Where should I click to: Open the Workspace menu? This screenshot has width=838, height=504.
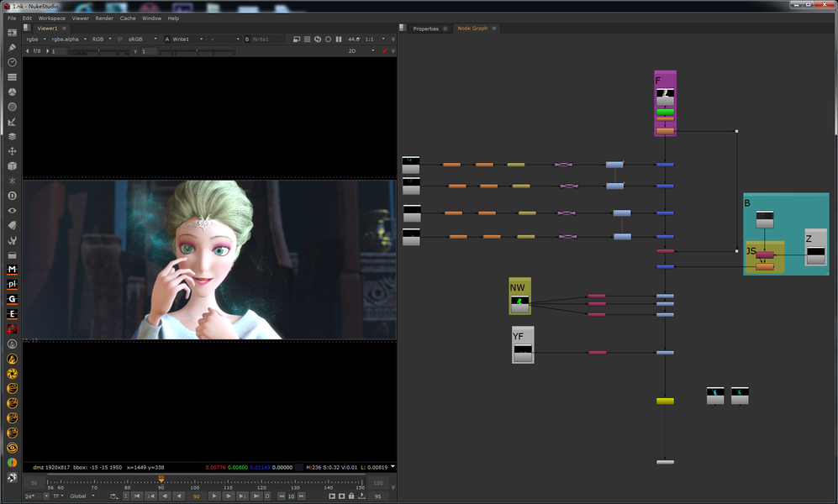[x=51, y=18]
